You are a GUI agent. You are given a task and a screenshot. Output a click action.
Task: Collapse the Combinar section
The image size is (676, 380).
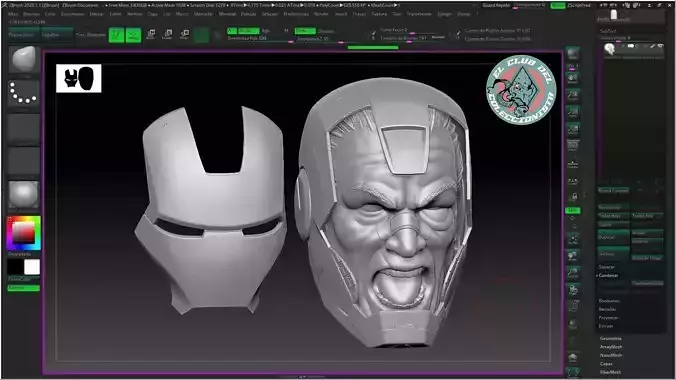608,275
